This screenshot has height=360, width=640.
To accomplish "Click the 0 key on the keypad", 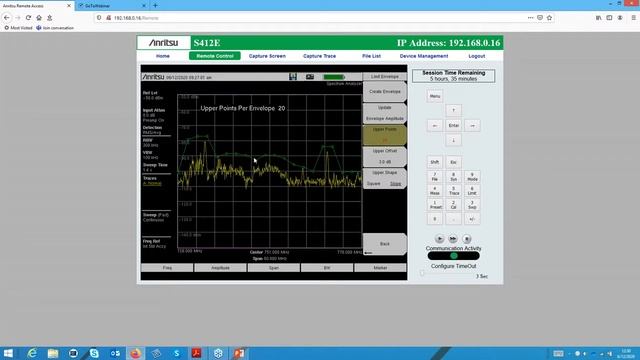I will 435,219.
